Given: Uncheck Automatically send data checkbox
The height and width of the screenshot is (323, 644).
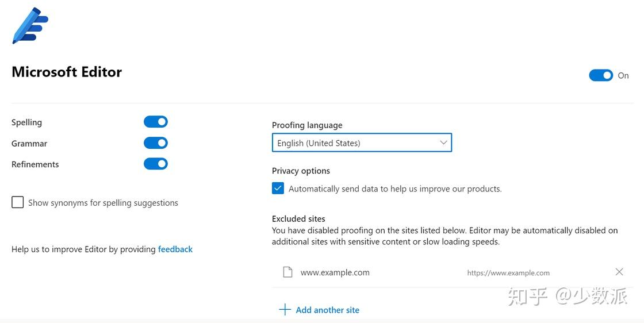Looking at the screenshot, I should click(x=278, y=189).
